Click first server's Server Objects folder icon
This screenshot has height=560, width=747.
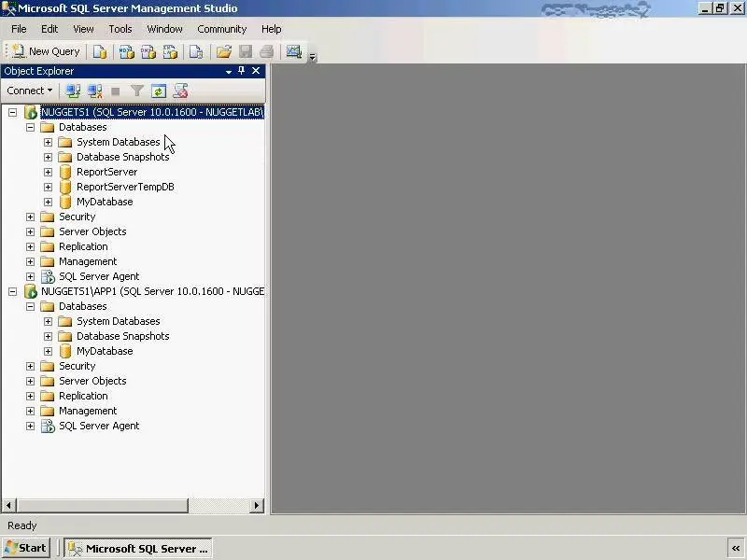click(48, 231)
